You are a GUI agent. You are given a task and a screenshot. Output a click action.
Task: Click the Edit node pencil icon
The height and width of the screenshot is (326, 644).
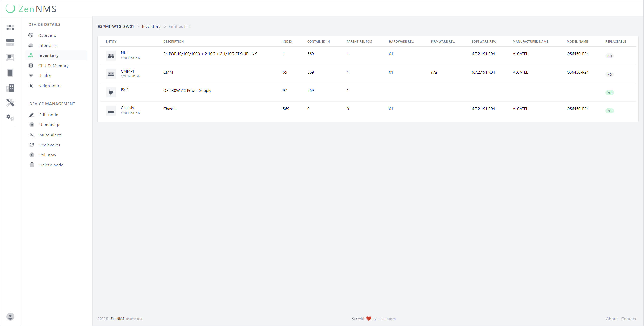(32, 115)
